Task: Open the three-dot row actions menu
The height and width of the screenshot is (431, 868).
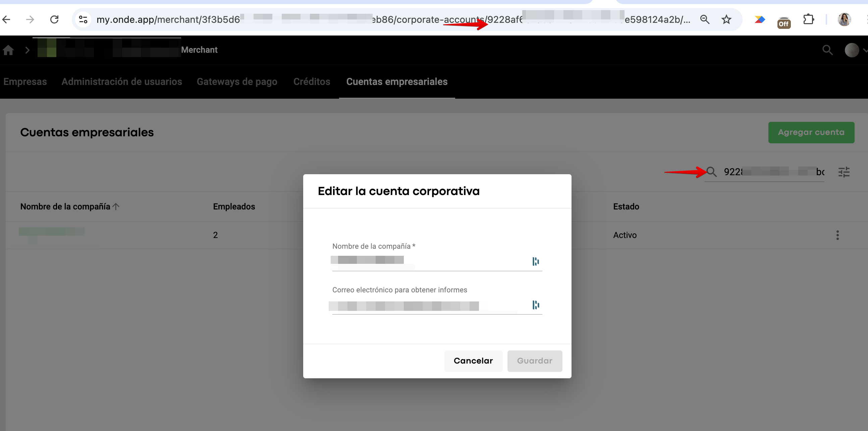Action: [x=837, y=235]
